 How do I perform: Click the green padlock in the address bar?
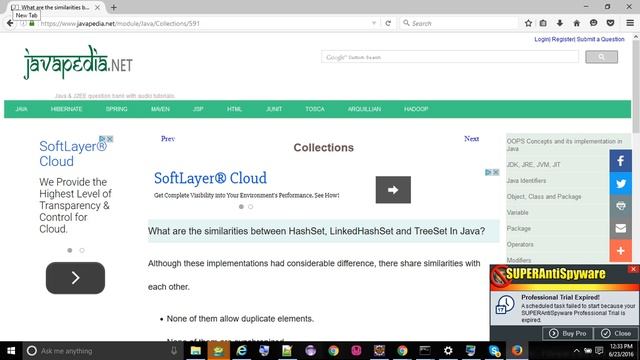32,23
